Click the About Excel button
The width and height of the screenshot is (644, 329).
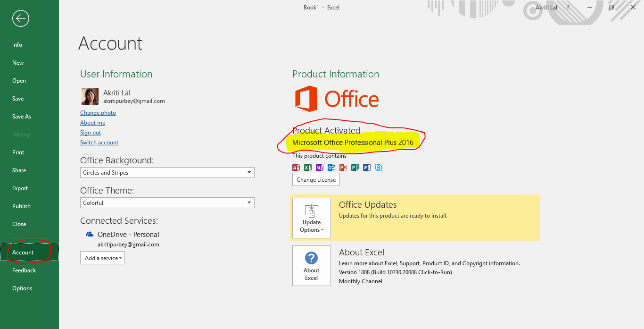312,266
